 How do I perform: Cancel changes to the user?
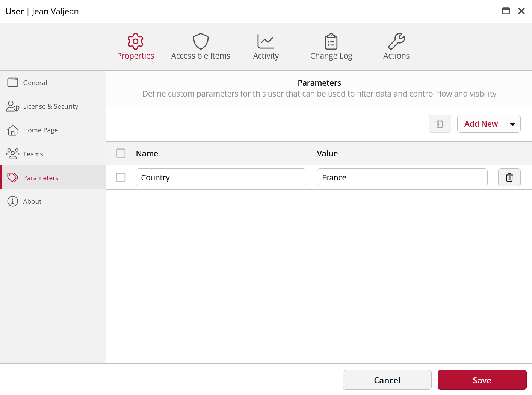387,380
